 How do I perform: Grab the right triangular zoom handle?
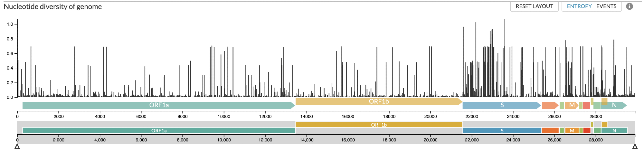tap(635, 147)
